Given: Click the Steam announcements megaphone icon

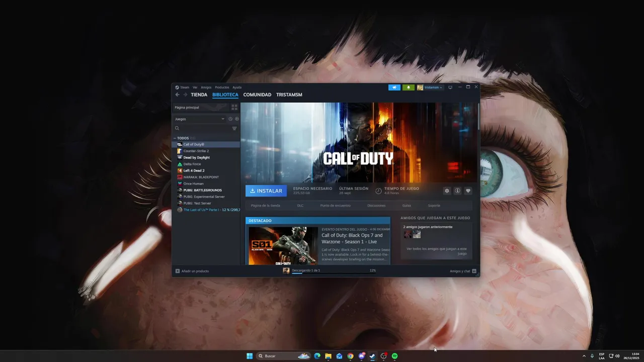Looking at the screenshot, I should (394, 87).
